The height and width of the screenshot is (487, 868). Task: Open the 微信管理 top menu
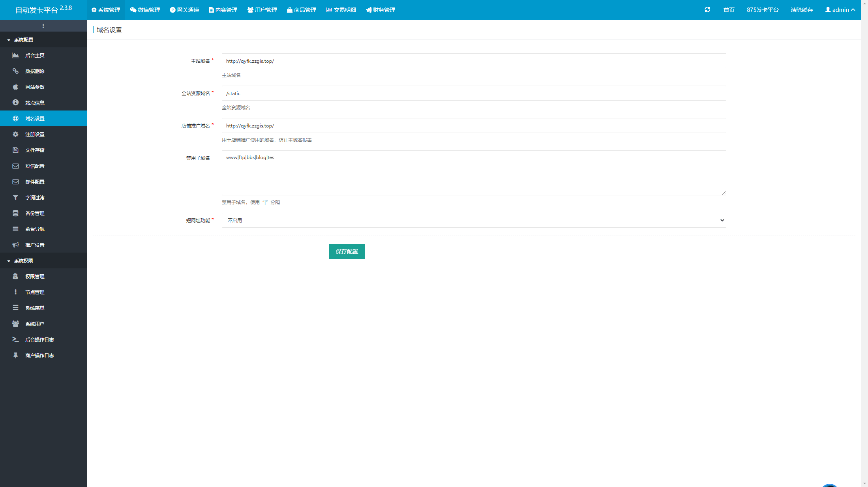(x=145, y=9)
